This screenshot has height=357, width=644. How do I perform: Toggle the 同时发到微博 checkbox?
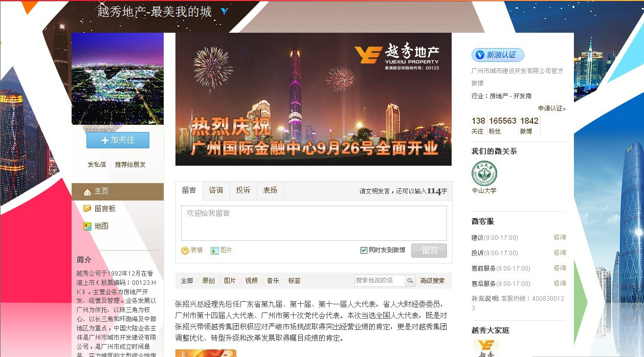(x=364, y=250)
